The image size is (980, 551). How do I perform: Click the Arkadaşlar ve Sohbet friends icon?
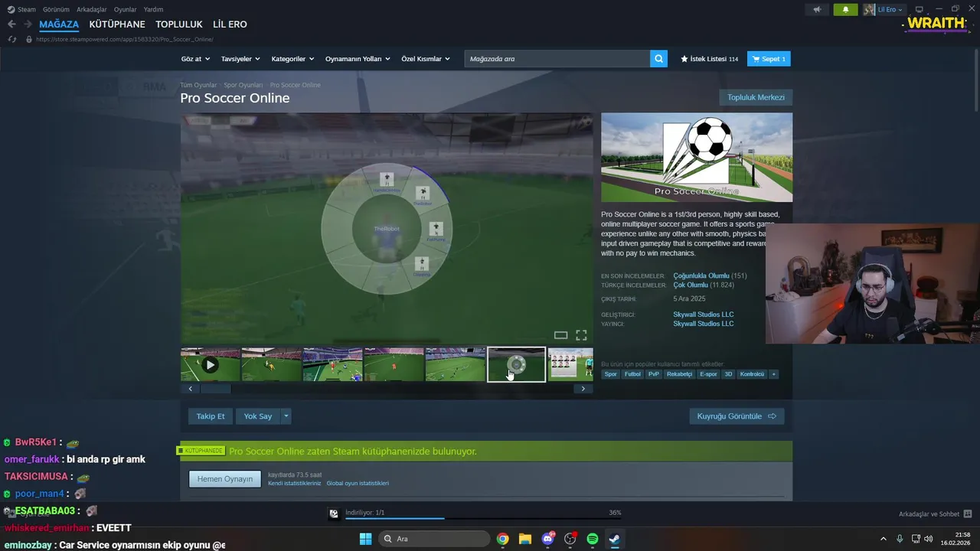coord(968,514)
